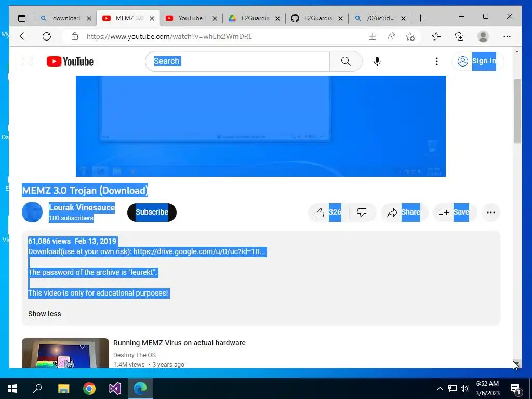Open Edge Settings and more ellipsis
The width and height of the screenshot is (532, 399).
click(x=507, y=36)
